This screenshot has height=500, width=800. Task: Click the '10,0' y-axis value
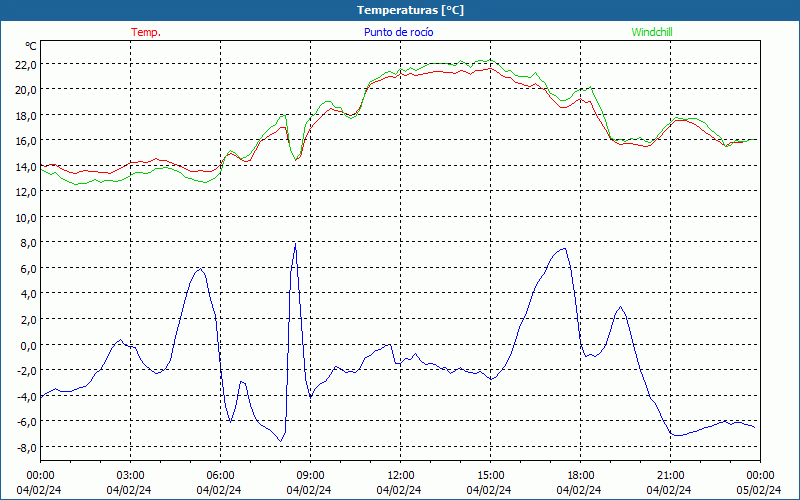[x=26, y=217]
